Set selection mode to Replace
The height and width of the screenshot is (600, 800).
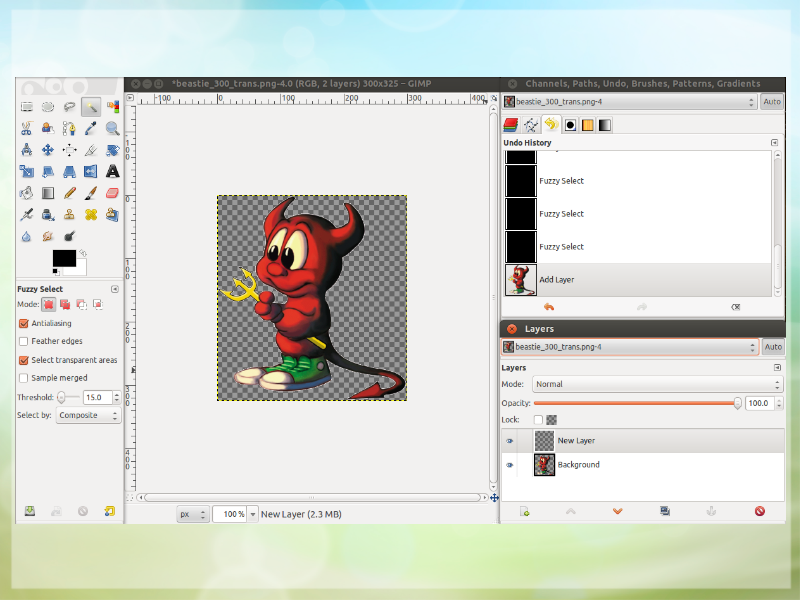tap(48, 305)
